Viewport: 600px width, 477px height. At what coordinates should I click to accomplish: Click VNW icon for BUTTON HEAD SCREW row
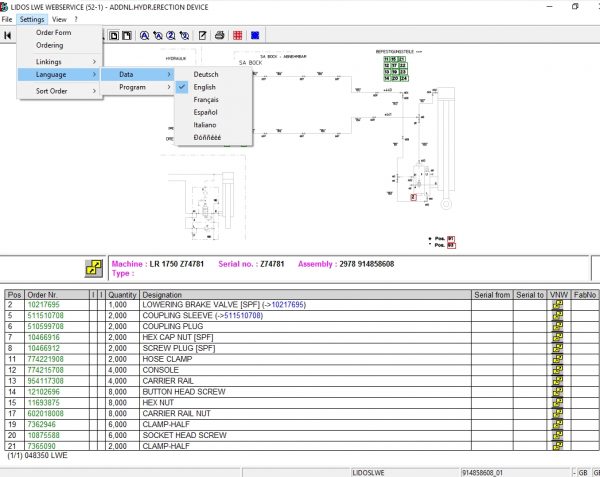point(558,392)
